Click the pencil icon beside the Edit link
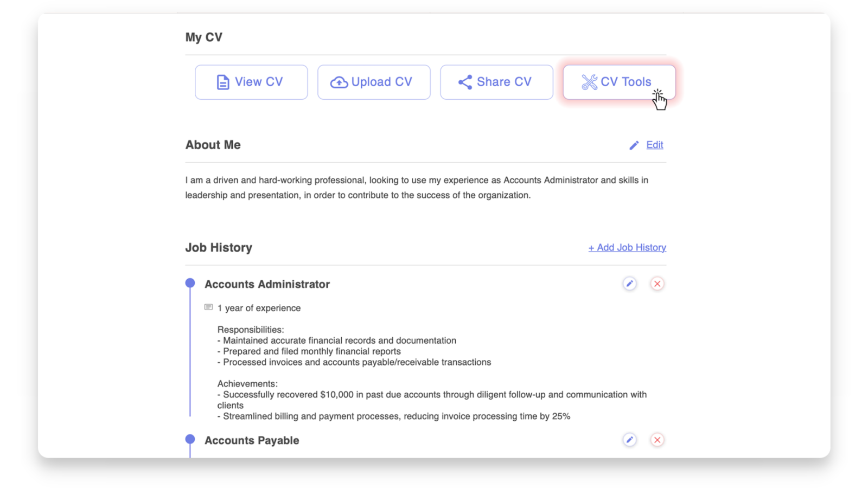Image resolution: width=868 pixels, height=488 pixels. [x=634, y=145]
